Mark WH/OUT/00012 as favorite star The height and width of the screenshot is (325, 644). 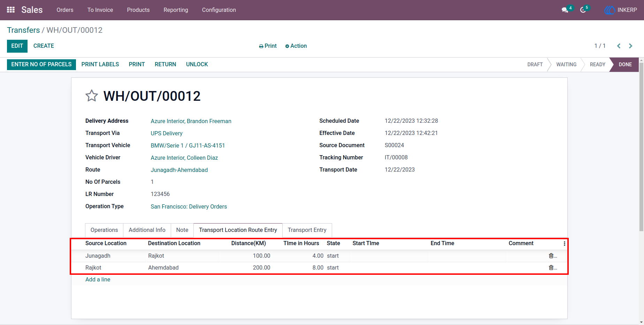coord(92,96)
